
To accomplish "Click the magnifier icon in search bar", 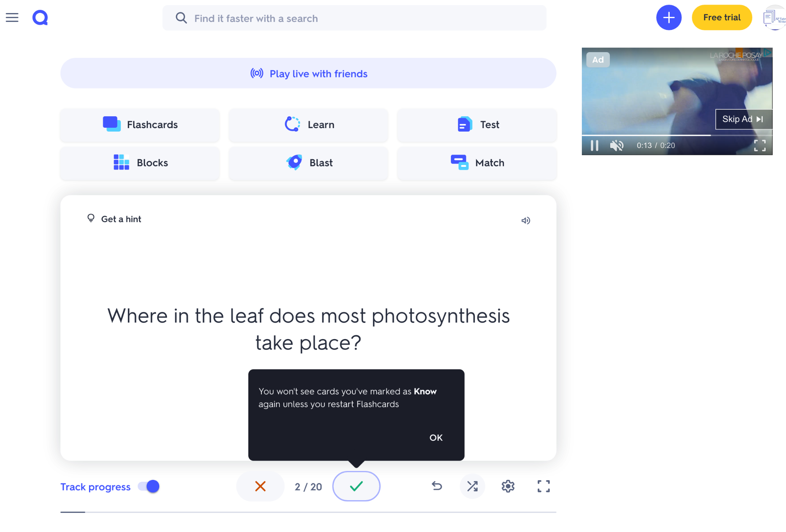I will [x=181, y=18].
